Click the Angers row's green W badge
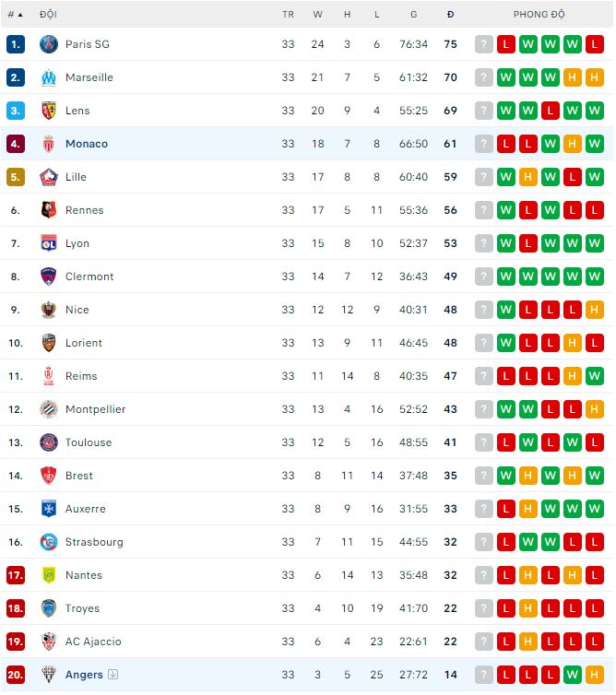Viewport: 616px width, 695px height. (572, 675)
